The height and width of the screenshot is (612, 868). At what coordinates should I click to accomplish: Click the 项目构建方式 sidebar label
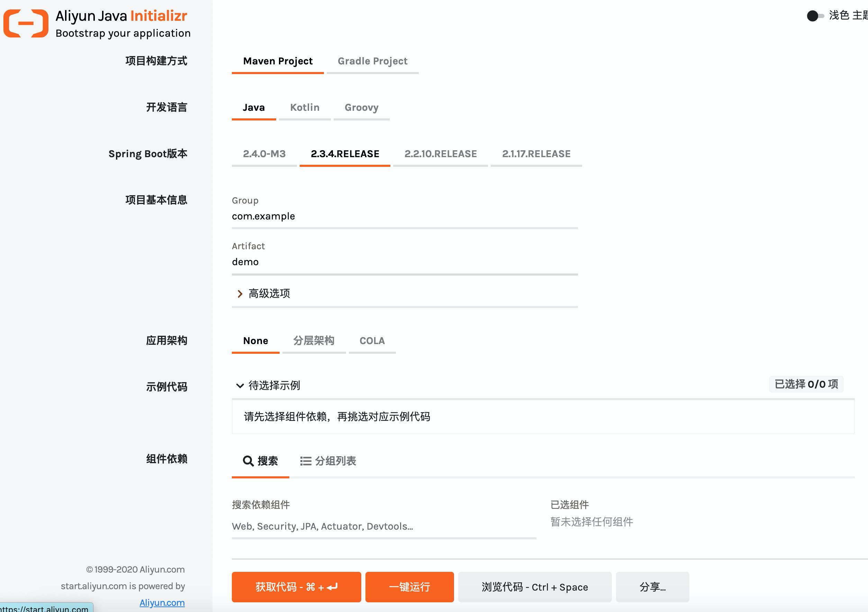[x=156, y=61]
